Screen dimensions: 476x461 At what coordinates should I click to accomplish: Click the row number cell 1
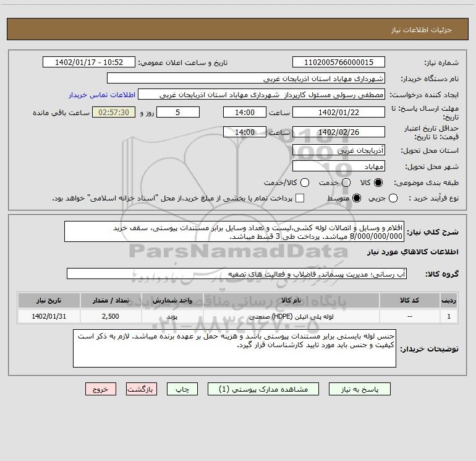449,316
